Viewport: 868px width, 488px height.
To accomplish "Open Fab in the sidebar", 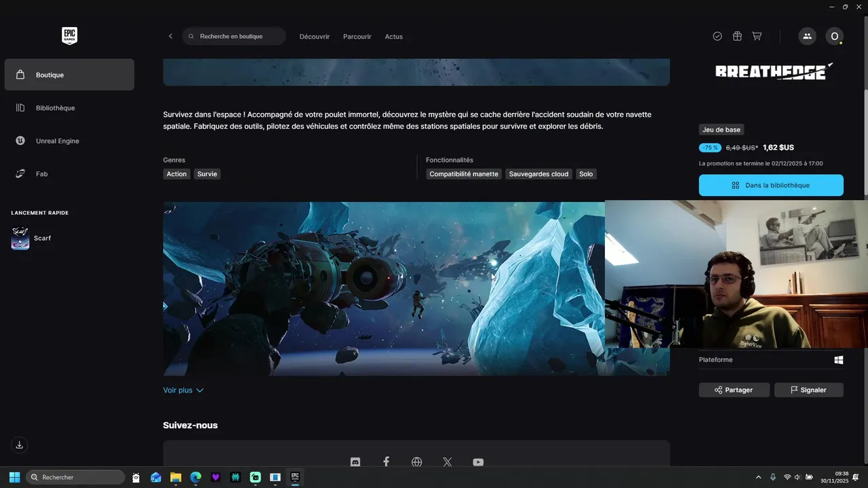I will (69, 174).
